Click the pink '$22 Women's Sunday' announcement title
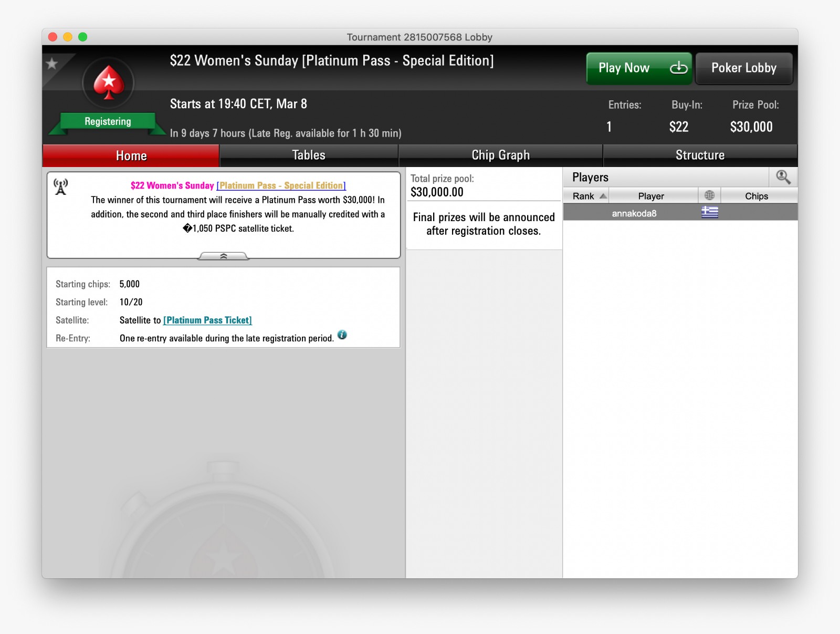840x634 pixels. [172, 185]
